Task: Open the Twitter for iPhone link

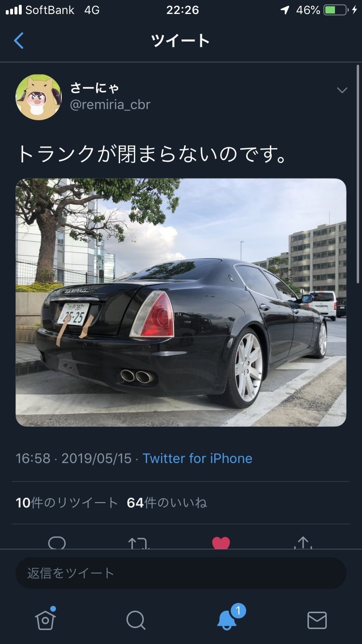Action: point(197,458)
